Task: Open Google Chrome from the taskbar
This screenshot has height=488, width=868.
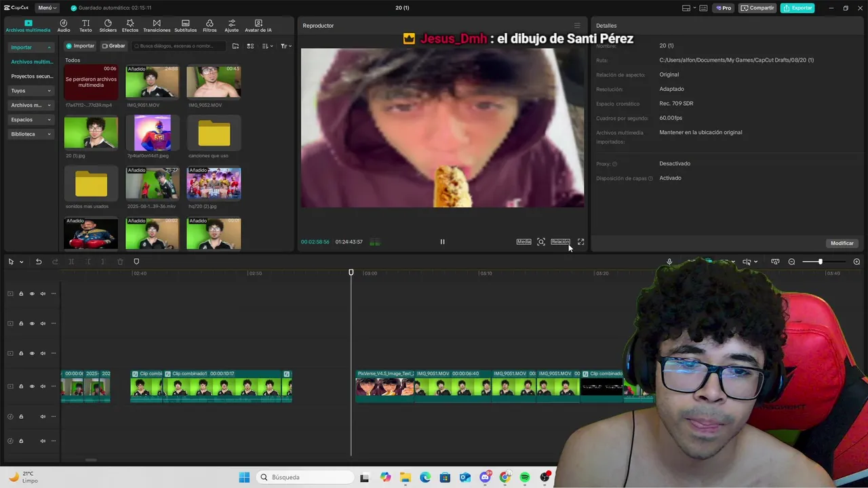Action: [x=505, y=477]
